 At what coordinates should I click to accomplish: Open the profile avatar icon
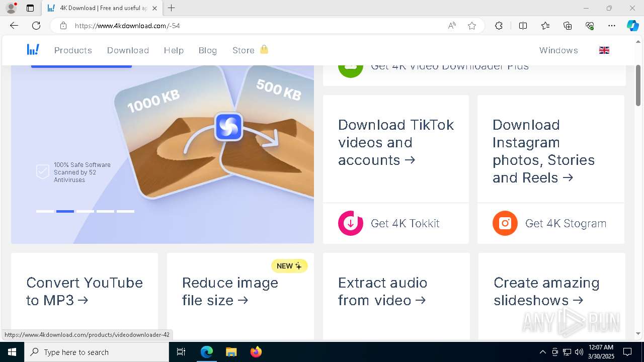pyautogui.click(x=11, y=8)
